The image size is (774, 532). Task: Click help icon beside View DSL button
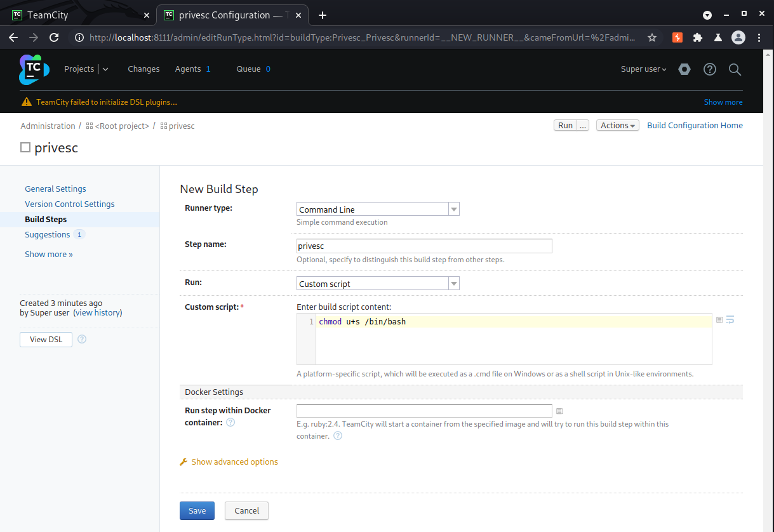point(82,339)
